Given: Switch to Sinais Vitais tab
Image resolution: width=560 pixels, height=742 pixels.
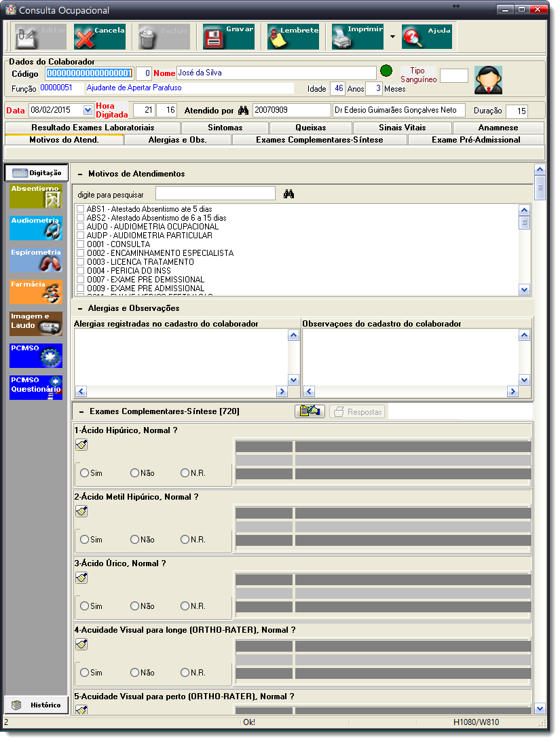Looking at the screenshot, I should point(403,128).
